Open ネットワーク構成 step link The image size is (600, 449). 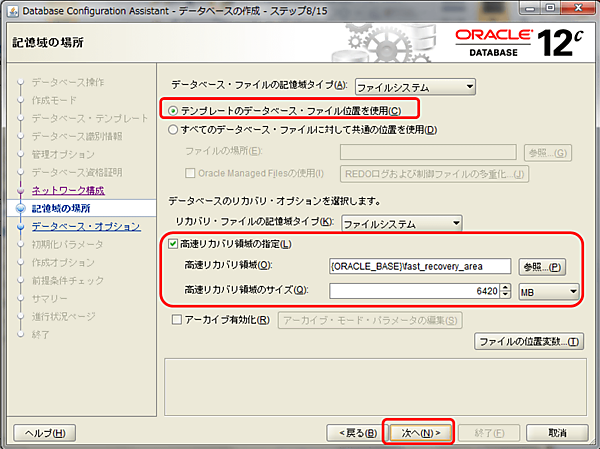click(68, 190)
